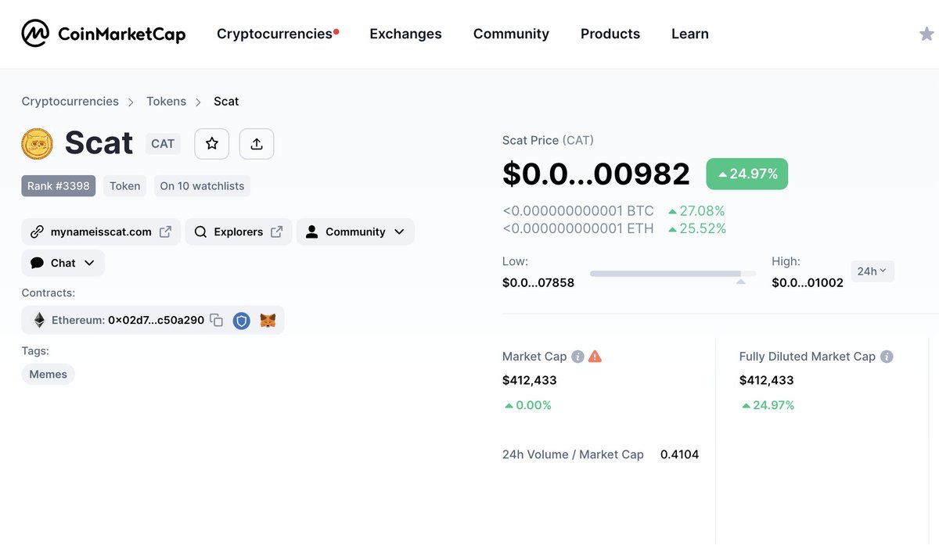Screen dimensions: 939x560
Task: Expand the Community dropdown button
Action: 355,232
